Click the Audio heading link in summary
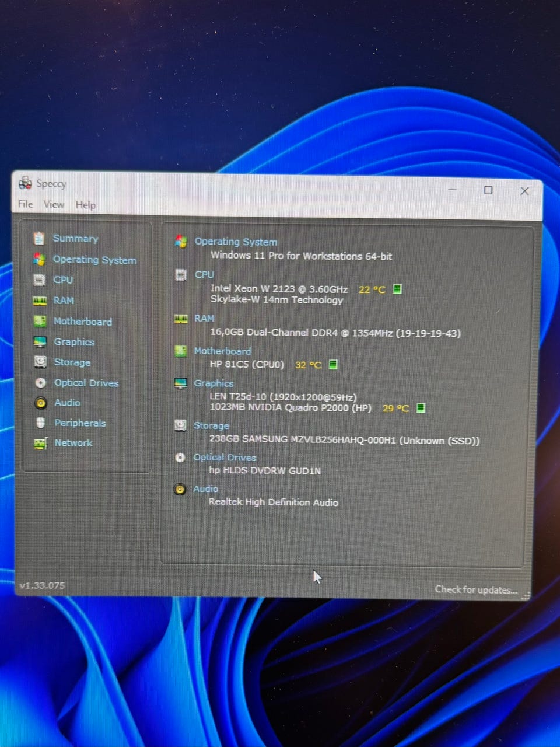Viewport: 560px width, 747px height. pyautogui.click(x=205, y=489)
